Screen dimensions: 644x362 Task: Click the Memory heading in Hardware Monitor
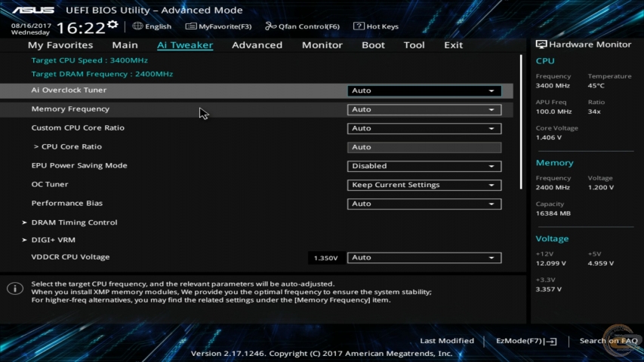point(554,163)
